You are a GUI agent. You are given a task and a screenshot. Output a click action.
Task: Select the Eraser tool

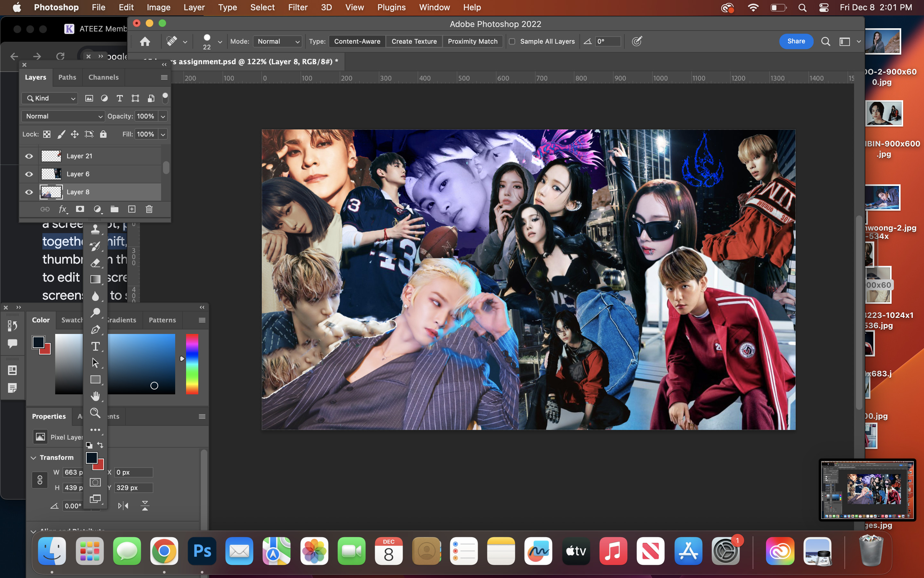[95, 263]
